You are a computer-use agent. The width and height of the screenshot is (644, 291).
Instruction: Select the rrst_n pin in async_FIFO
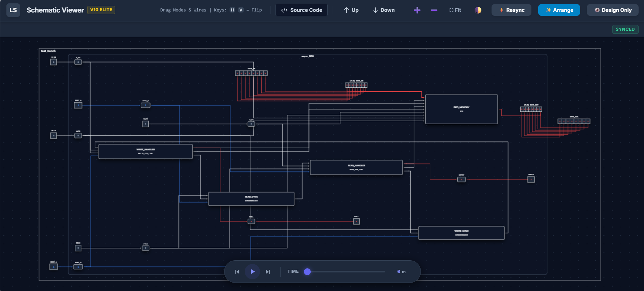point(78,267)
